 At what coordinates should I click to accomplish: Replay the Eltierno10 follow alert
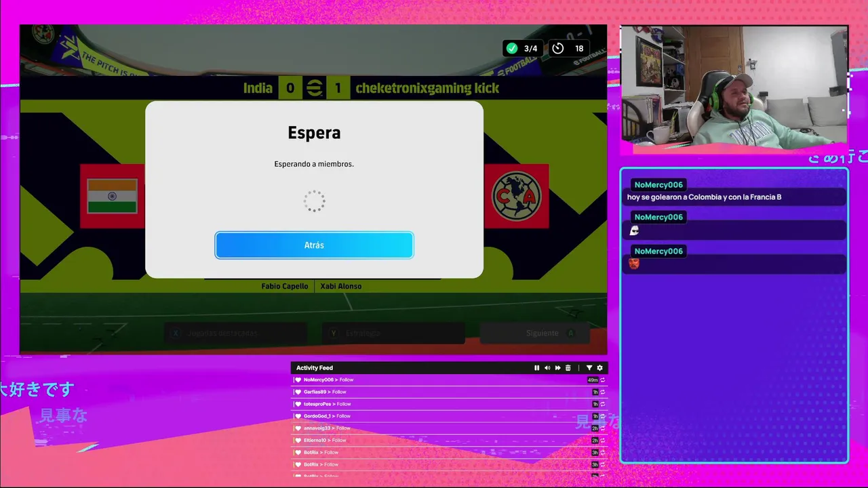[602, 441]
